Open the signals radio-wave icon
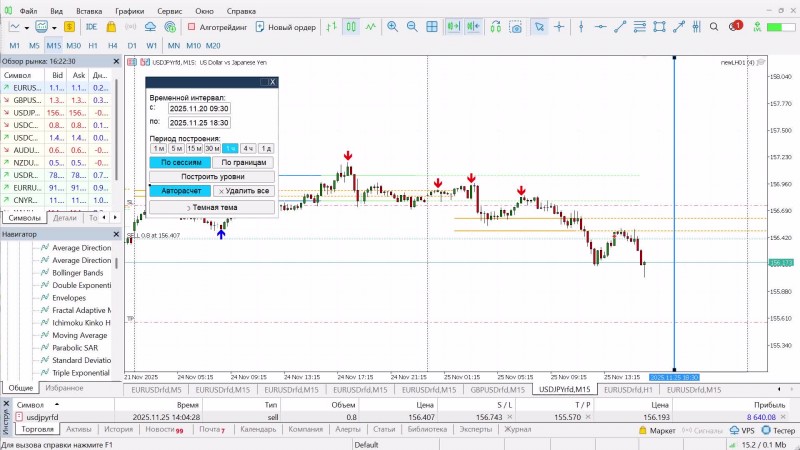 pos(131,27)
